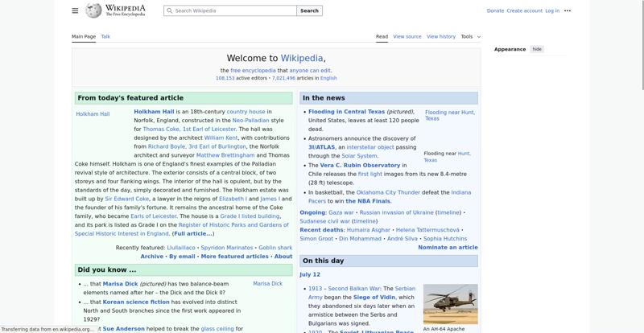644x333 pixels.
Task: Click Gaza war ongoing link
Action: (x=341, y=212)
